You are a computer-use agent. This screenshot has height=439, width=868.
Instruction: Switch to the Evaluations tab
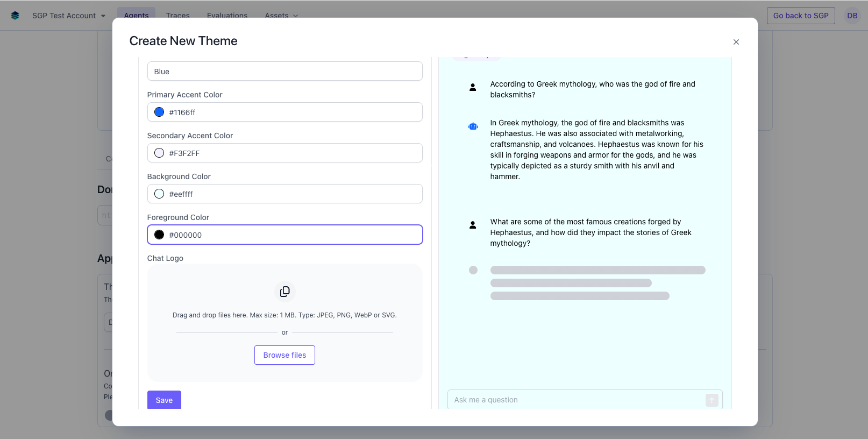click(227, 16)
